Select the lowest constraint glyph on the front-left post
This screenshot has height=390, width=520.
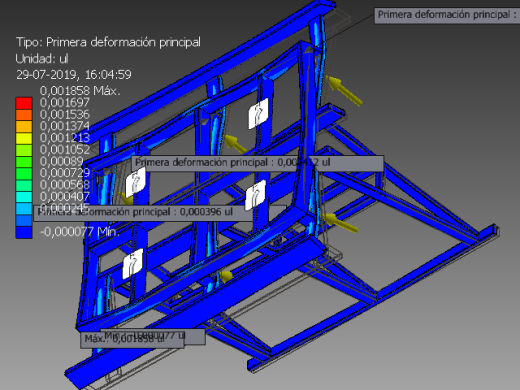coord(133,264)
